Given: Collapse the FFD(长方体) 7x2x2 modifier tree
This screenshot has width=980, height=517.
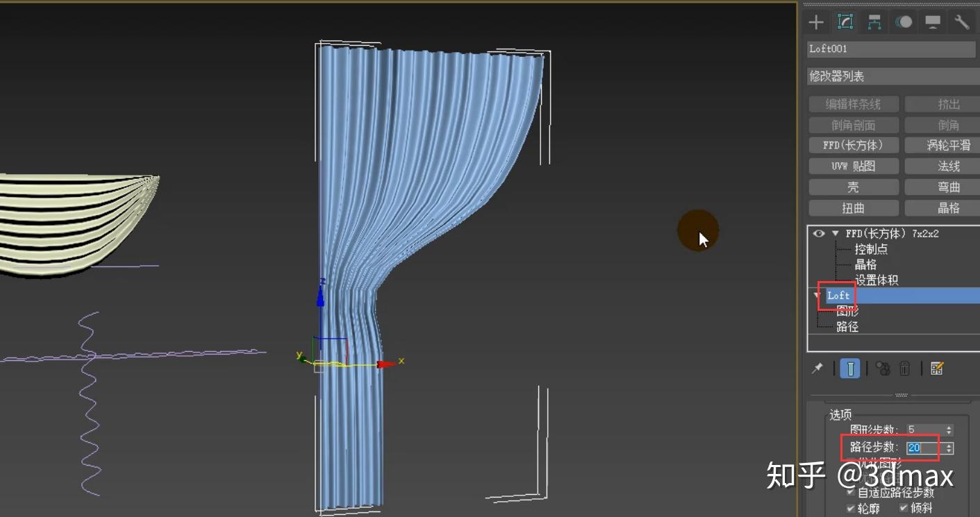Looking at the screenshot, I should pyautogui.click(x=836, y=234).
